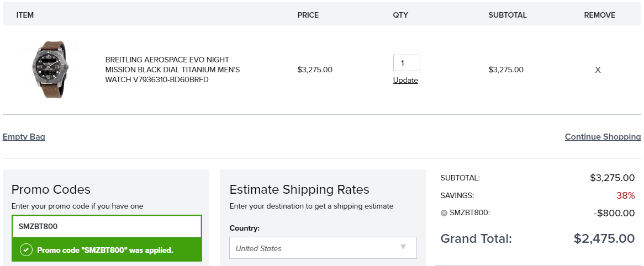Click the Estimate Shipping Rates heading
The height and width of the screenshot is (266, 644).
pos(299,189)
